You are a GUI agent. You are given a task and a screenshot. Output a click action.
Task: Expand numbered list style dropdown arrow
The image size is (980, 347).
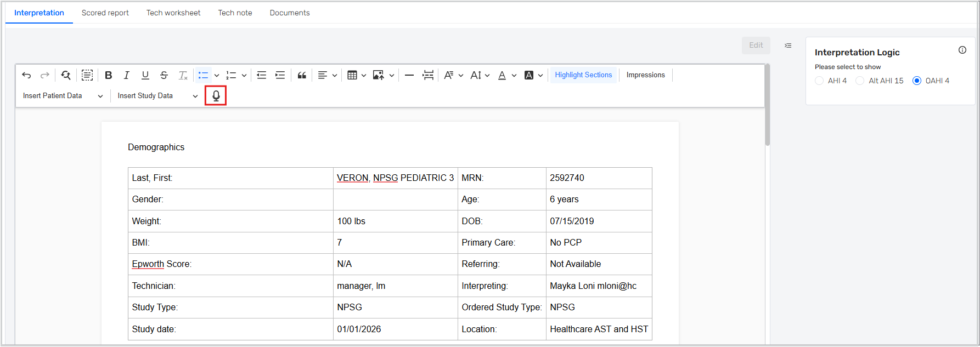(x=244, y=76)
